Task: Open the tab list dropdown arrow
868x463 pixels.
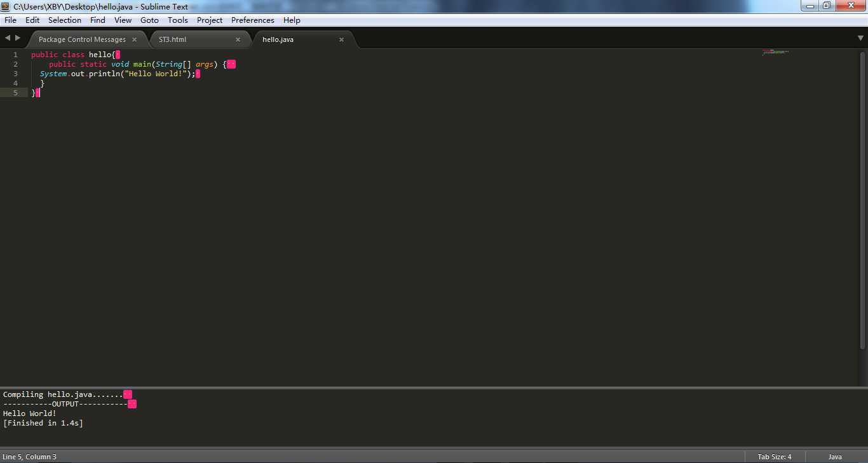Action: 860,38
